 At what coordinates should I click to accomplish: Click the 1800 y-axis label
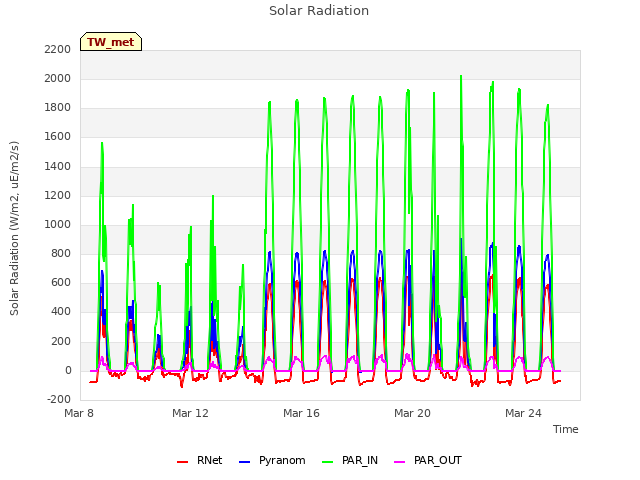(58, 108)
